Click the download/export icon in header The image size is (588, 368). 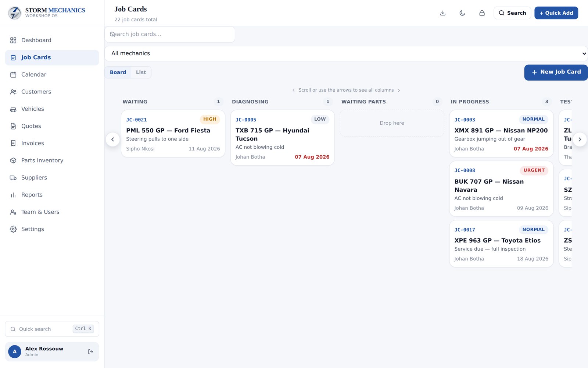tap(443, 13)
